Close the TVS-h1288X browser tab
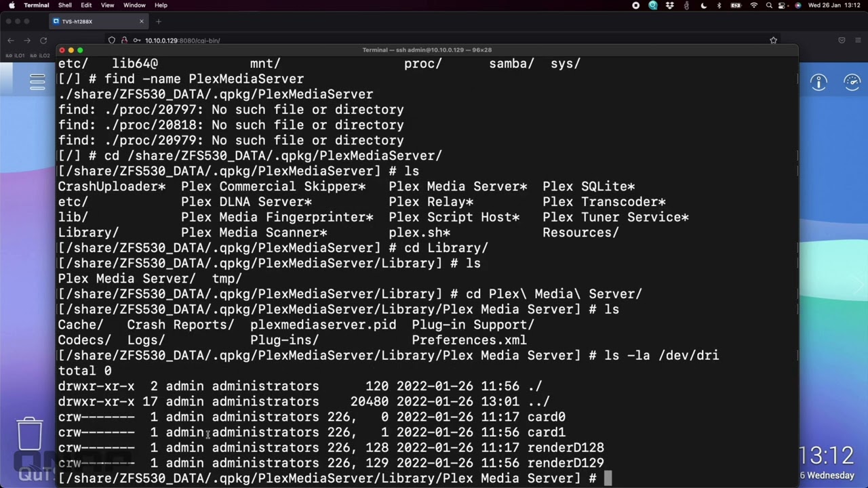 click(x=142, y=22)
